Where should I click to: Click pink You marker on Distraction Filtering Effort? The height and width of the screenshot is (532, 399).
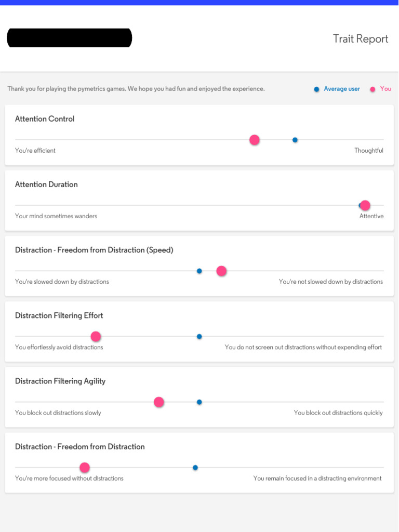(x=96, y=336)
